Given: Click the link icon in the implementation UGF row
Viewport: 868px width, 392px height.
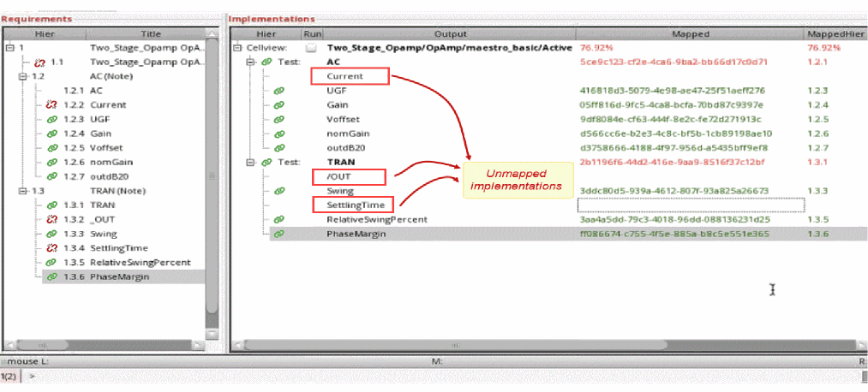Looking at the screenshot, I should tap(279, 91).
